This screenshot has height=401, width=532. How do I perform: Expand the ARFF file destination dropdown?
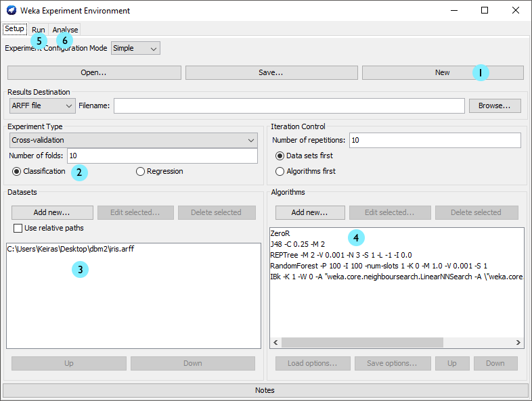click(x=42, y=106)
